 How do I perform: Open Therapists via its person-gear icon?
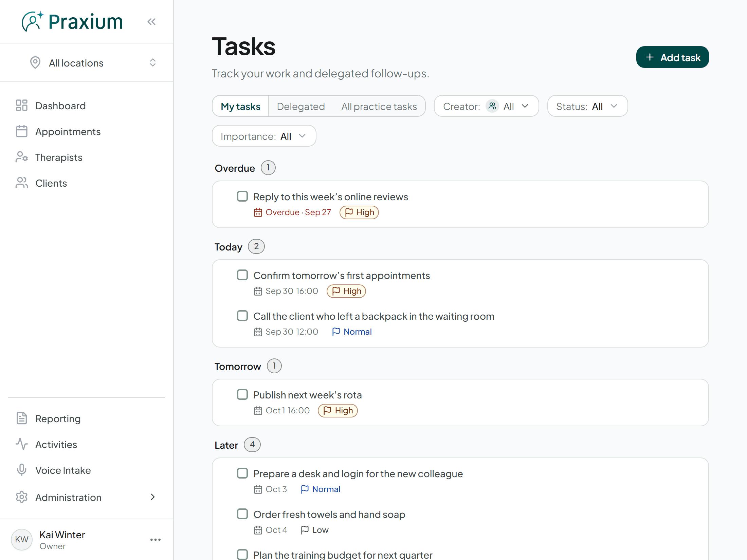coord(22,157)
